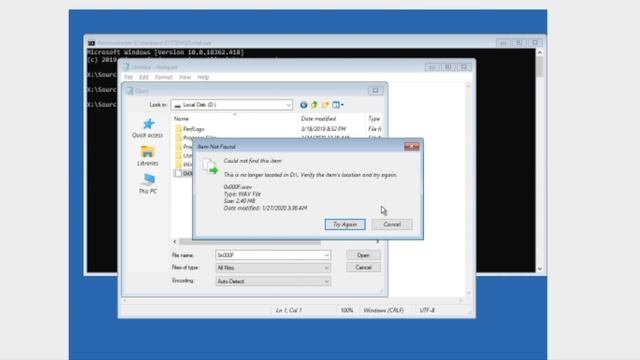Open Notepad File menu
This screenshot has width=640, height=360.
[x=128, y=77]
